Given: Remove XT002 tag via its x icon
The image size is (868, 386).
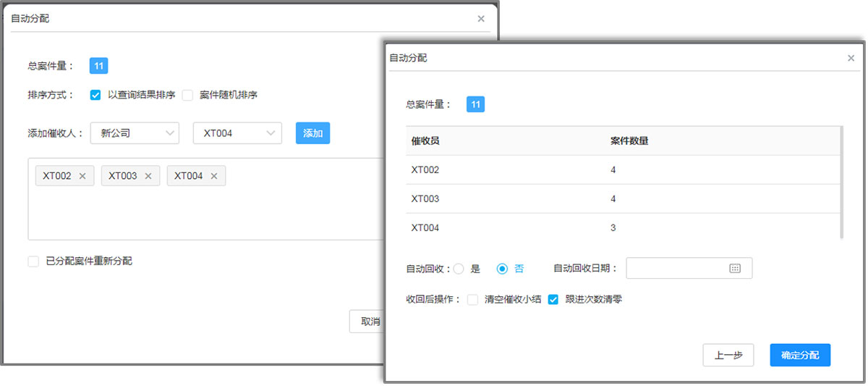Looking at the screenshot, I should pyautogui.click(x=82, y=176).
